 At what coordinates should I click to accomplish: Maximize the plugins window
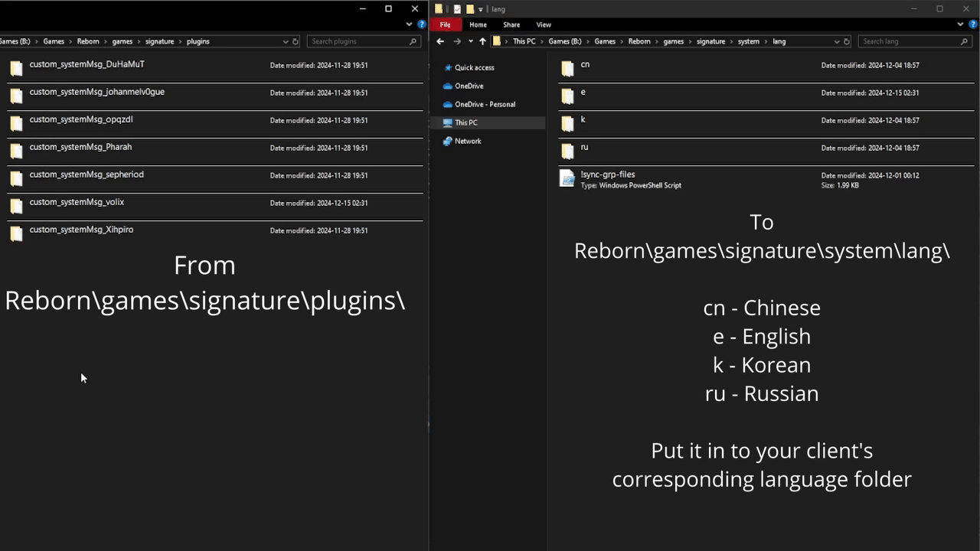tap(388, 9)
